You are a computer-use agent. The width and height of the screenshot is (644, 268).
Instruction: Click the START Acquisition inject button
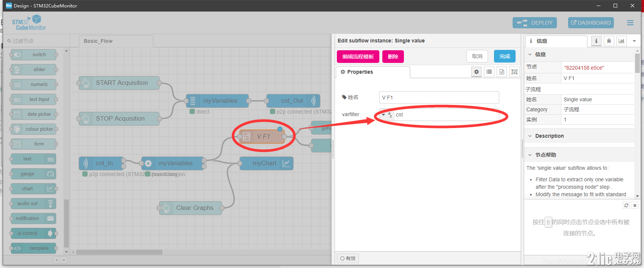[86, 83]
